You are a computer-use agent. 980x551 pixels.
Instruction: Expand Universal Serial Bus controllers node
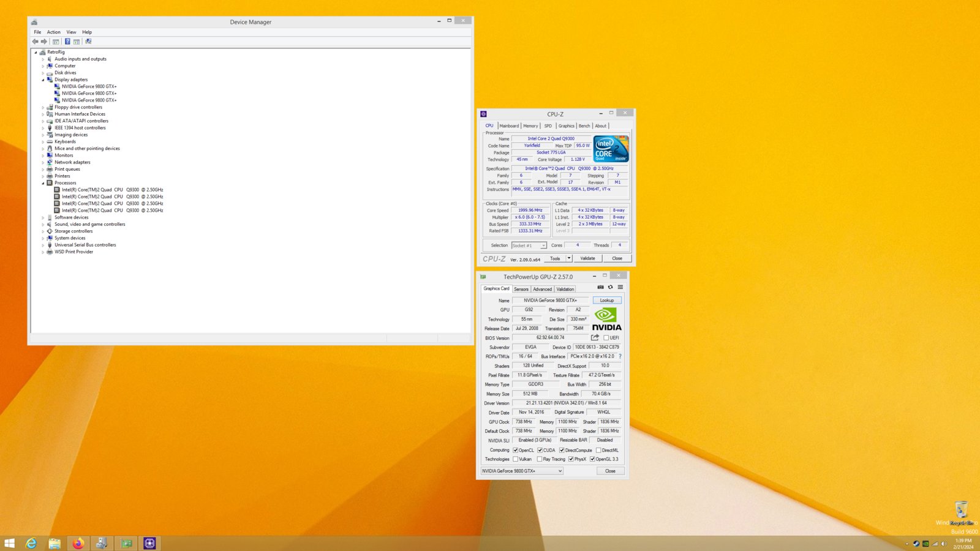(43, 245)
